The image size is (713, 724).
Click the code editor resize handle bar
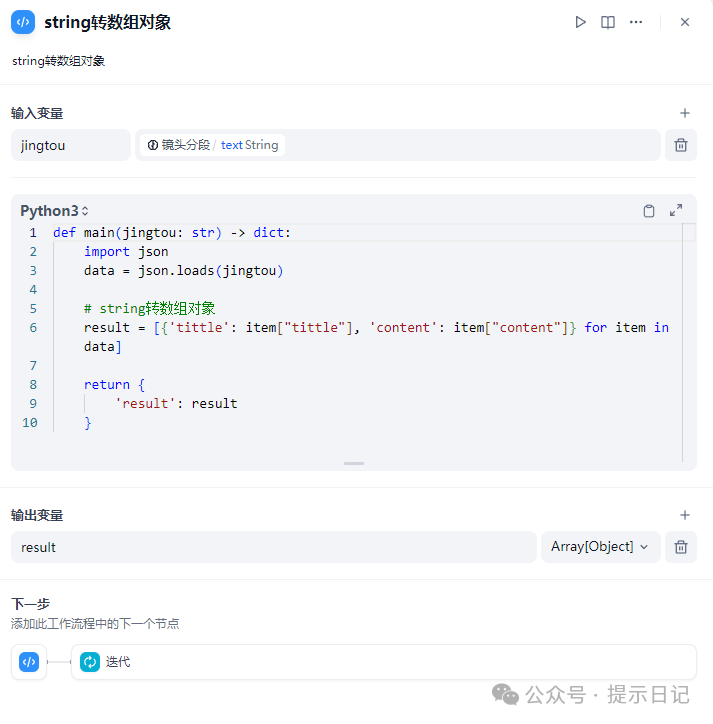[x=354, y=464]
